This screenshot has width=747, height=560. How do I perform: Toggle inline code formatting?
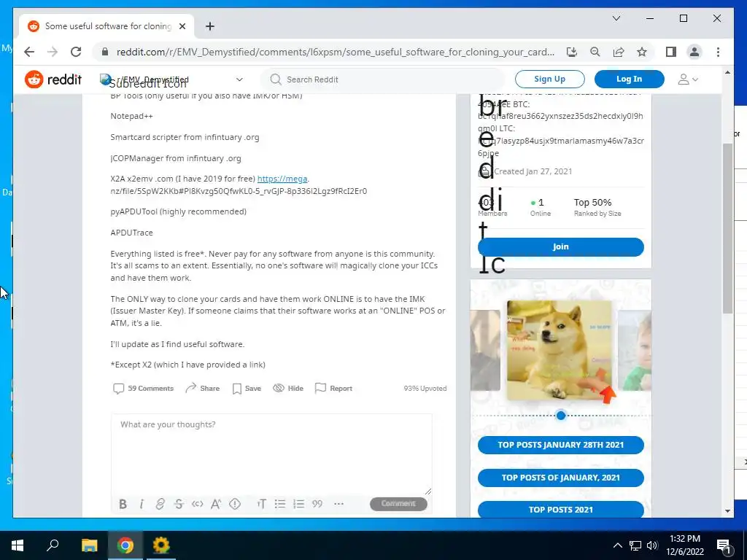click(197, 504)
